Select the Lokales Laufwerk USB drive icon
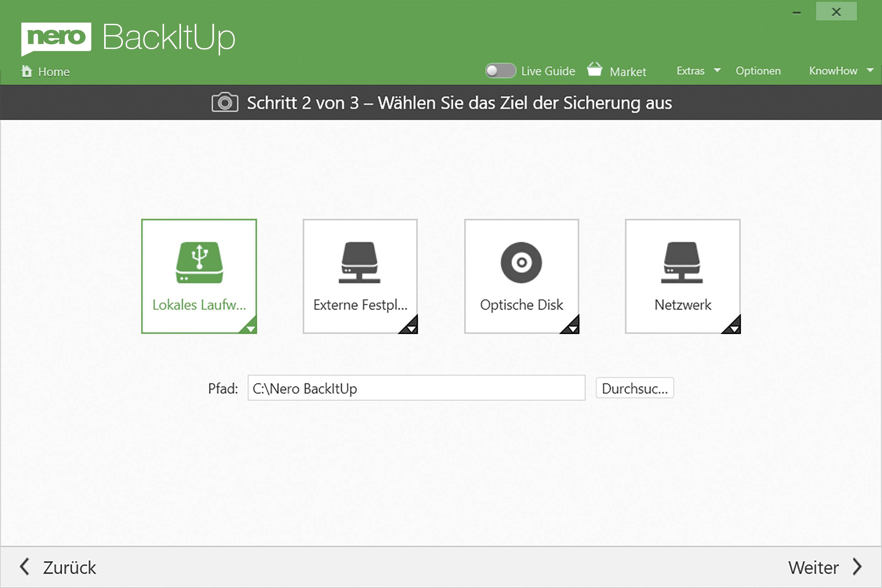Viewport: 882px width, 588px height. click(x=199, y=263)
